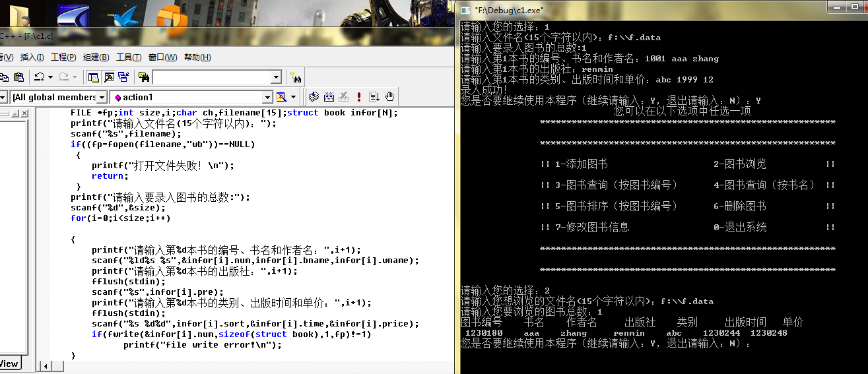Image resolution: width=868 pixels, height=374 pixels.
Task: Click '3-图书查询（按图书编号）' in console
Action: tap(616, 185)
